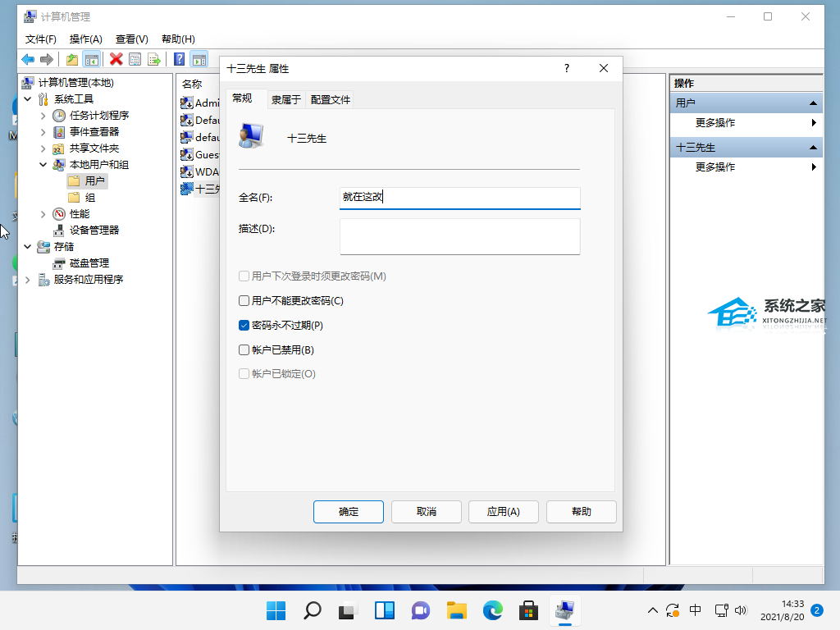Toggle the show action pane toolbar icon
The width and height of the screenshot is (840, 630).
199,59
